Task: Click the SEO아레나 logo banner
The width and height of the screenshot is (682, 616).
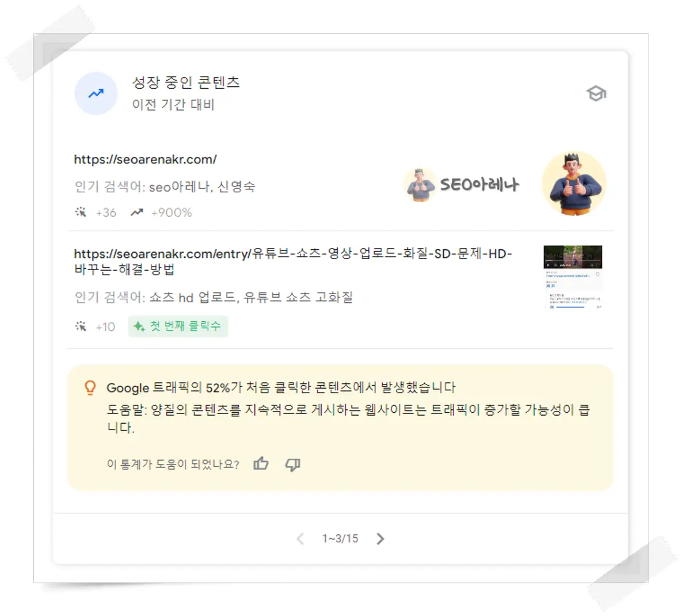Action: 462,185
